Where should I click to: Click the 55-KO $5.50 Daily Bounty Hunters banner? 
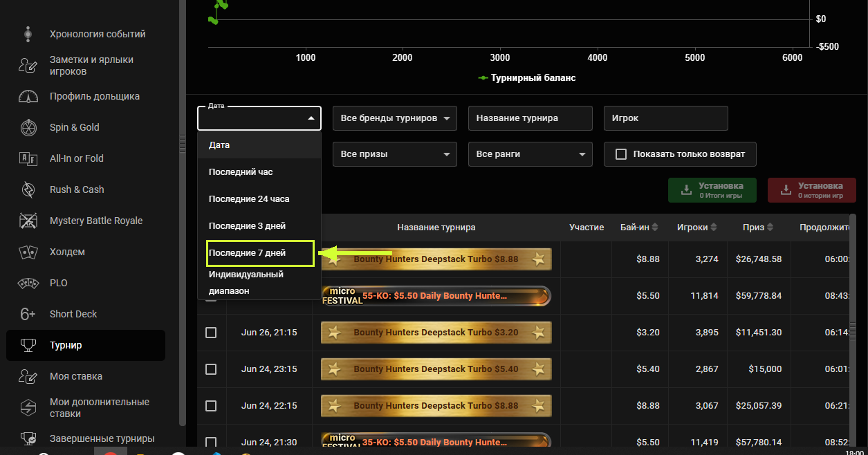click(x=436, y=296)
